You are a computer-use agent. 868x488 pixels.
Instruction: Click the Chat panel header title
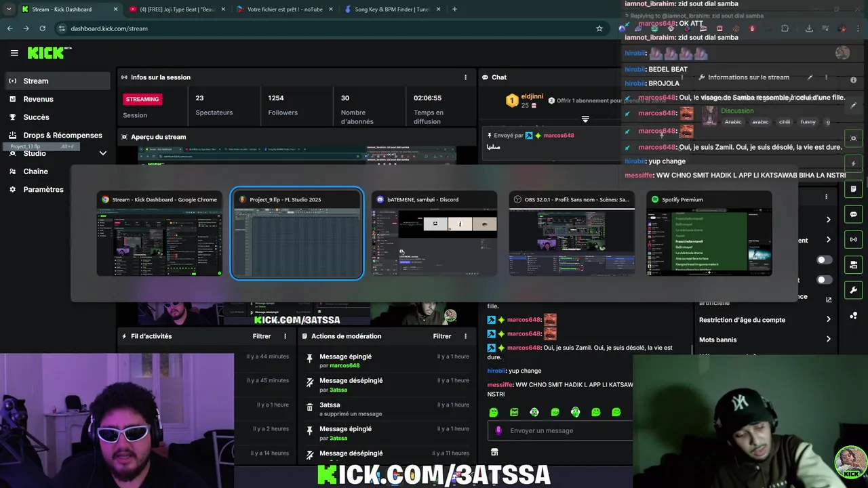coord(499,77)
